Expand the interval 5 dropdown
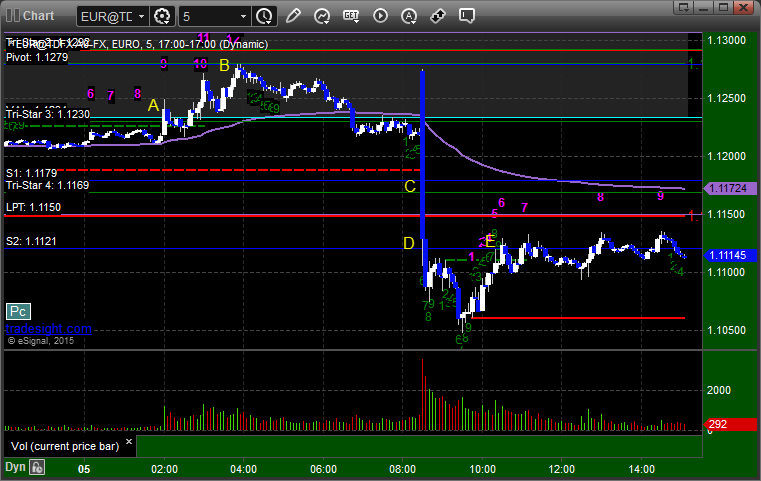Screen dimensions: 761x481 pos(243,17)
